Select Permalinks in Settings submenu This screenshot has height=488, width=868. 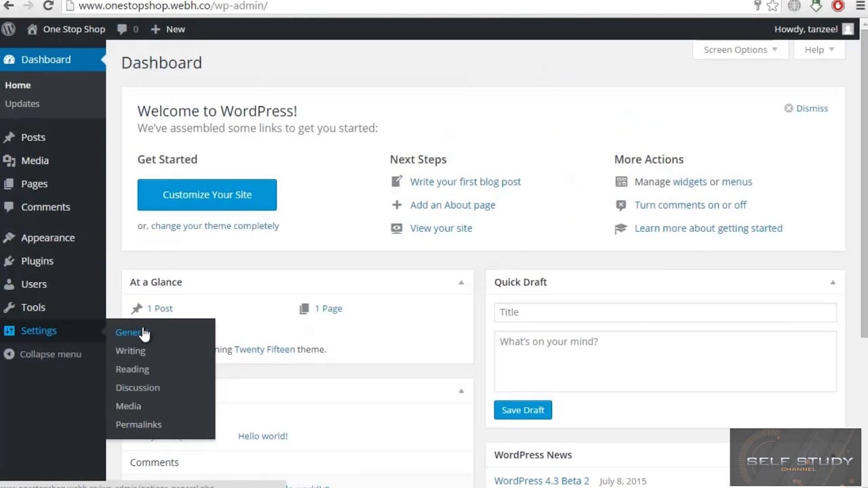point(138,424)
